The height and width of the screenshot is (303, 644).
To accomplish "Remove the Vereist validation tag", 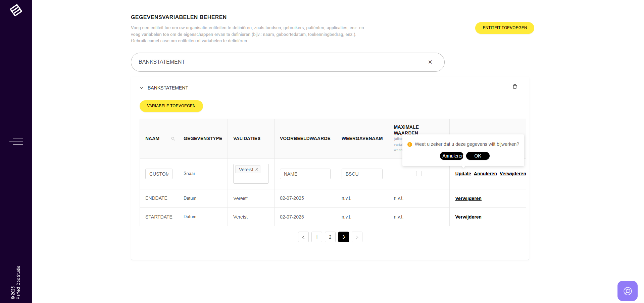I will click(257, 170).
